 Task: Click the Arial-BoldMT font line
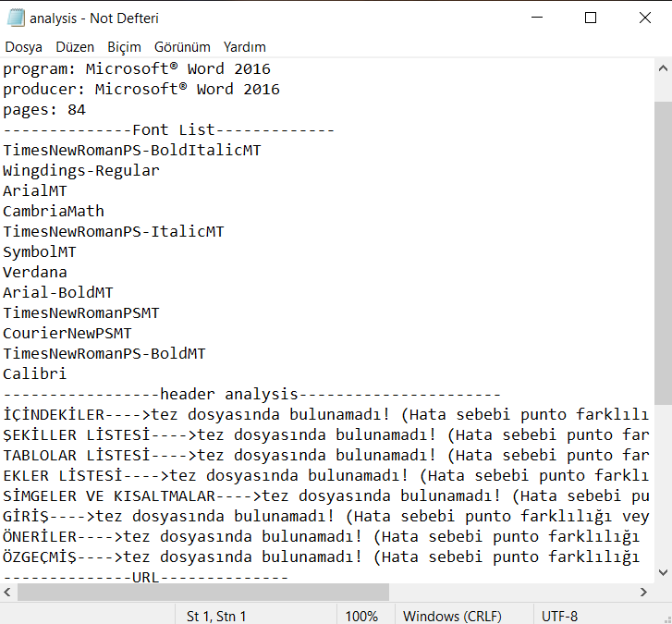(58, 293)
